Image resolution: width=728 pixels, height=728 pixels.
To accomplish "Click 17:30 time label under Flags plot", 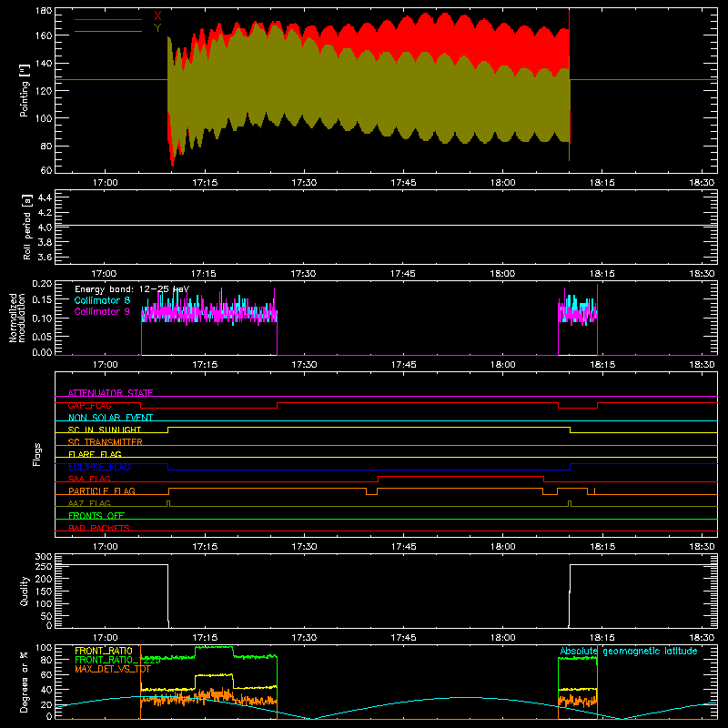I will point(304,547).
